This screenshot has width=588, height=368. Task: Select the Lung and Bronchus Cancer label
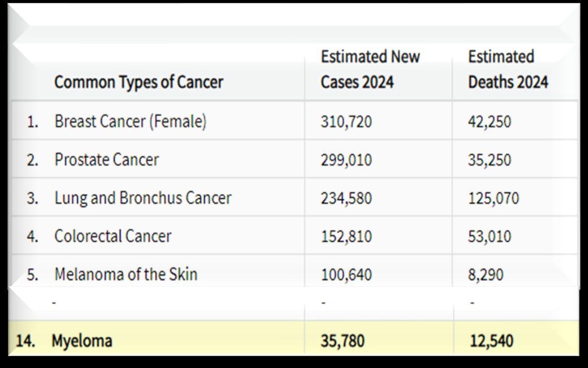[x=143, y=198]
